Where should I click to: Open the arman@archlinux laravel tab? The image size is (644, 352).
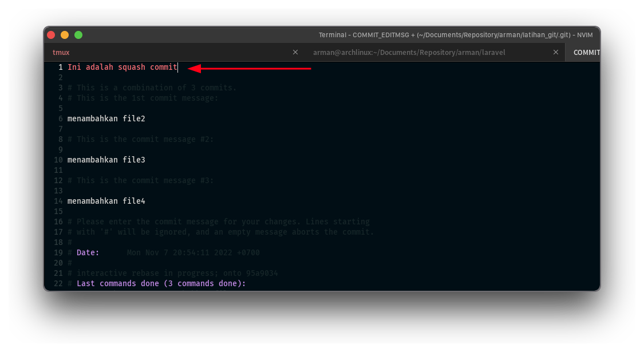[409, 52]
